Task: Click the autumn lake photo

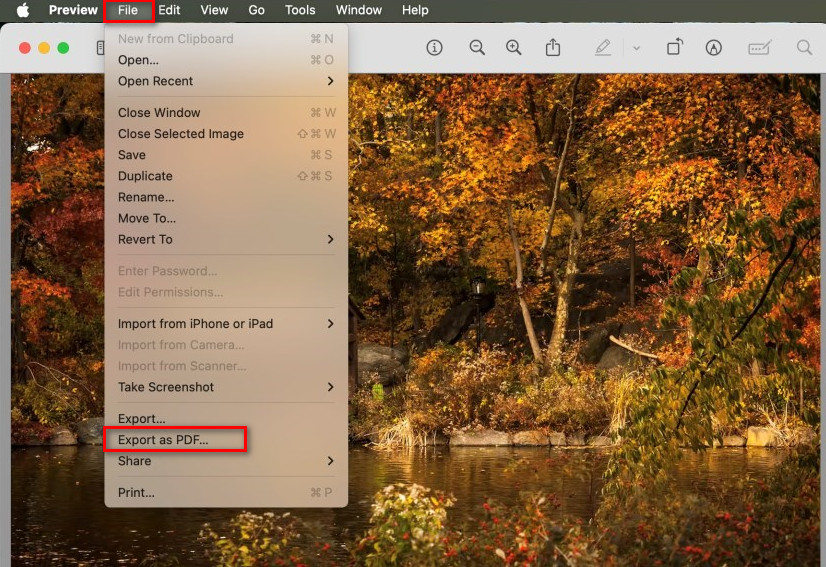Action: click(584, 320)
